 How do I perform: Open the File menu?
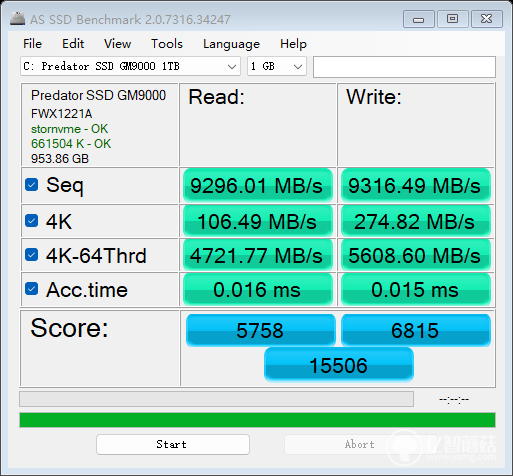[32, 44]
